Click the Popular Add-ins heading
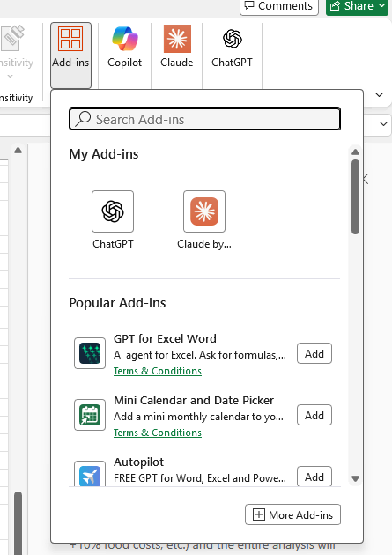The image size is (392, 555). 117,303
